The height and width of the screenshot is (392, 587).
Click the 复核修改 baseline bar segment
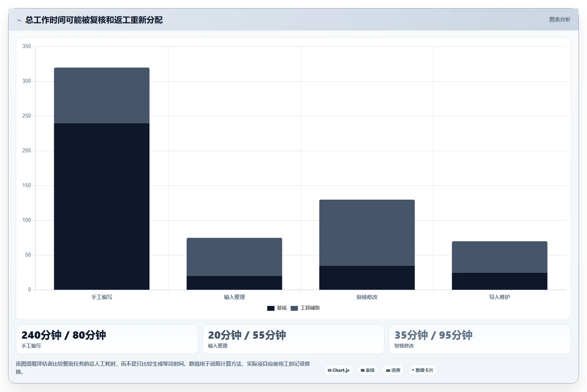coord(367,278)
